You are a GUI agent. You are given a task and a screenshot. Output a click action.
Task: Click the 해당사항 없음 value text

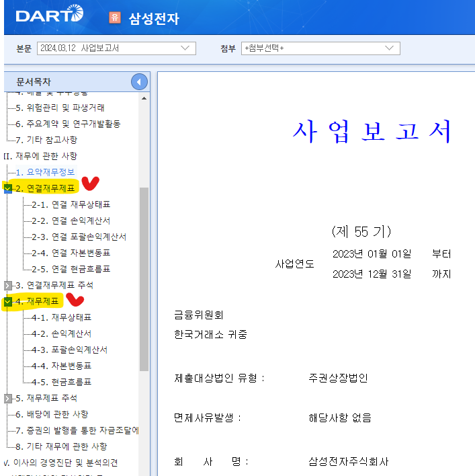[340, 418]
